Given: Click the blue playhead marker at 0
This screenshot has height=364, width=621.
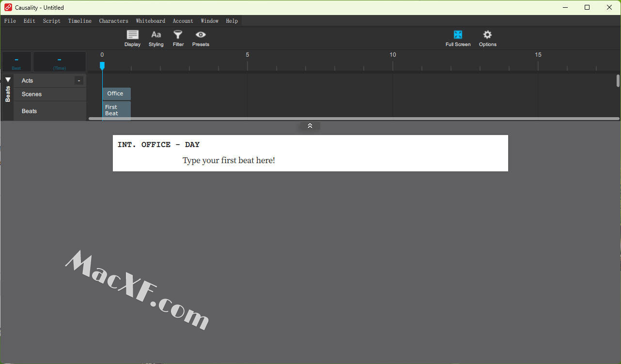Looking at the screenshot, I should 102,65.
